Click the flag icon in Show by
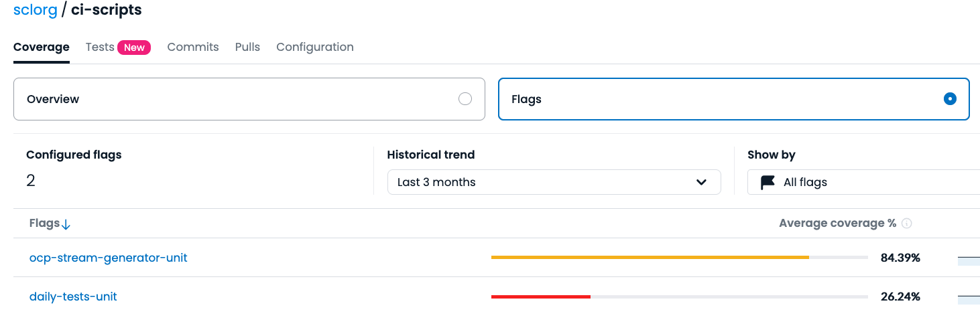The image size is (980, 336). coord(768,182)
